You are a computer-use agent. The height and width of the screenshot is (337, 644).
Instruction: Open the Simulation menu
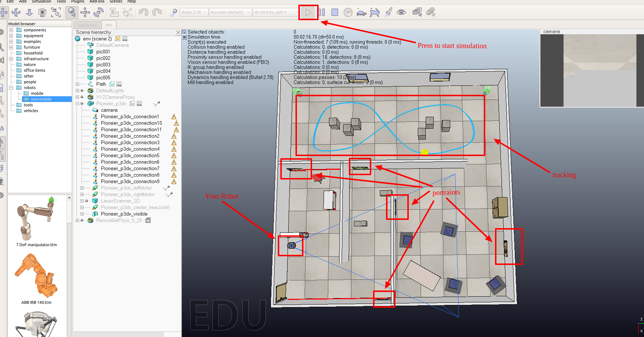41,1
